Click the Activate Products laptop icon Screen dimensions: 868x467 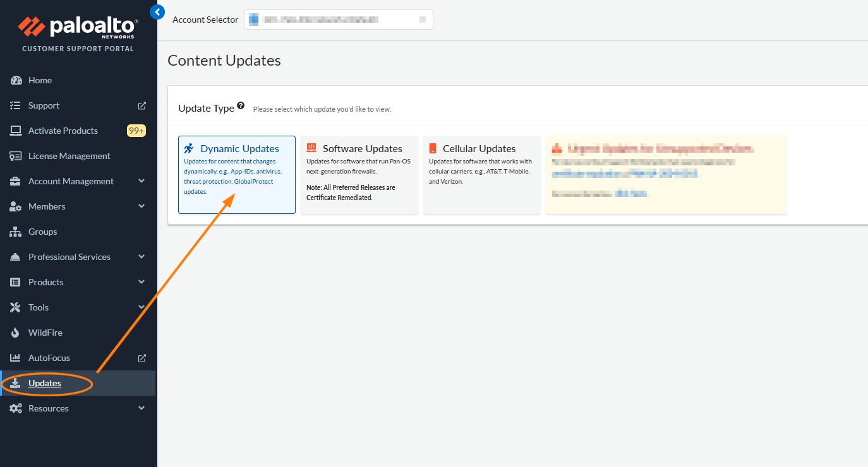coord(16,131)
